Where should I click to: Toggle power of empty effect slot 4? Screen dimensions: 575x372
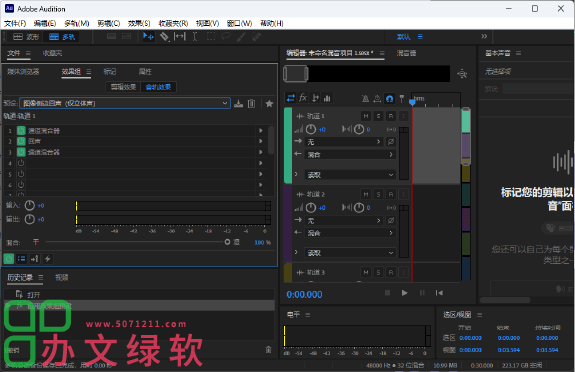point(21,163)
